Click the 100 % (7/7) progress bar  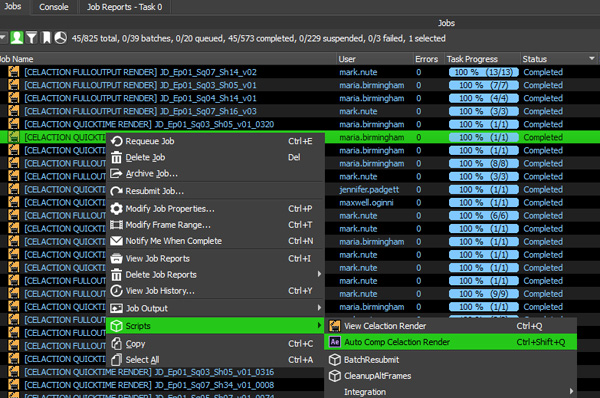pyautogui.click(x=484, y=85)
